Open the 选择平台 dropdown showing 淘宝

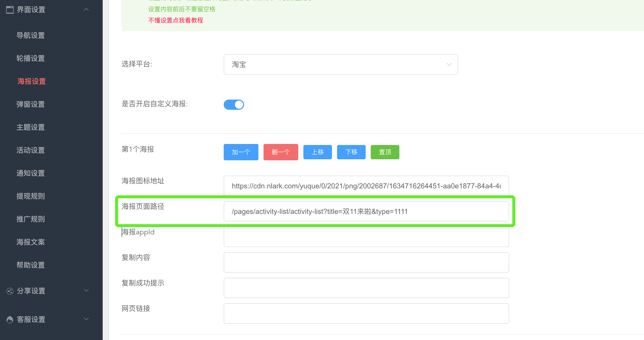point(340,64)
